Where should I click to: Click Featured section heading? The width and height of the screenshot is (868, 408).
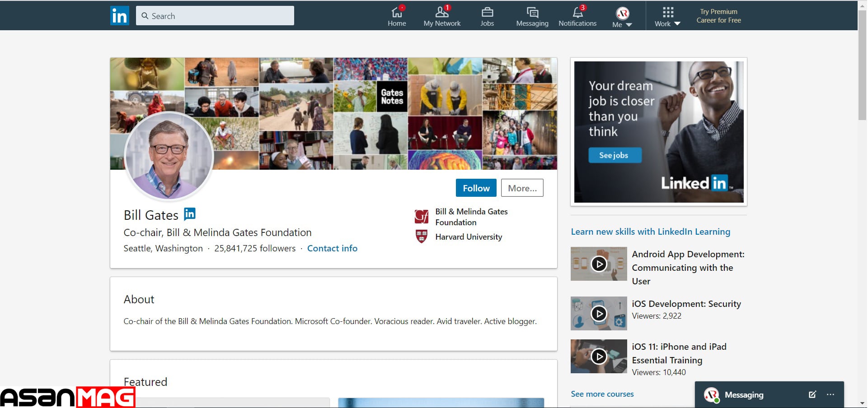[145, 382]
